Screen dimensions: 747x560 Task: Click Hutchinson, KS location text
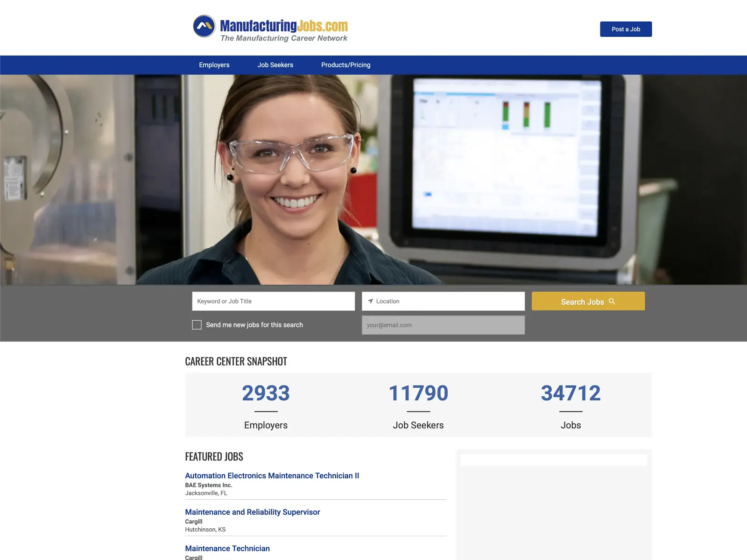[x=205, y=530]
